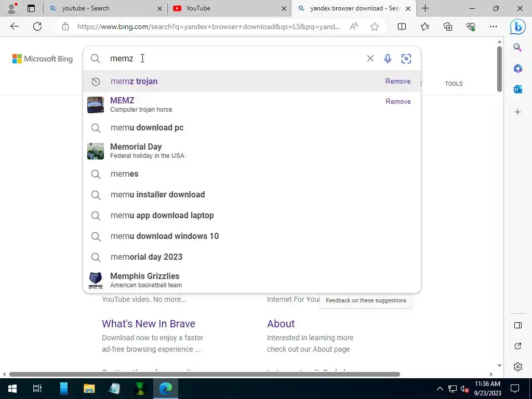Select the memz trojan suggestion
The height and width of the screenshot is (399, 532).
pyautogui.click(x=252, y=82)
